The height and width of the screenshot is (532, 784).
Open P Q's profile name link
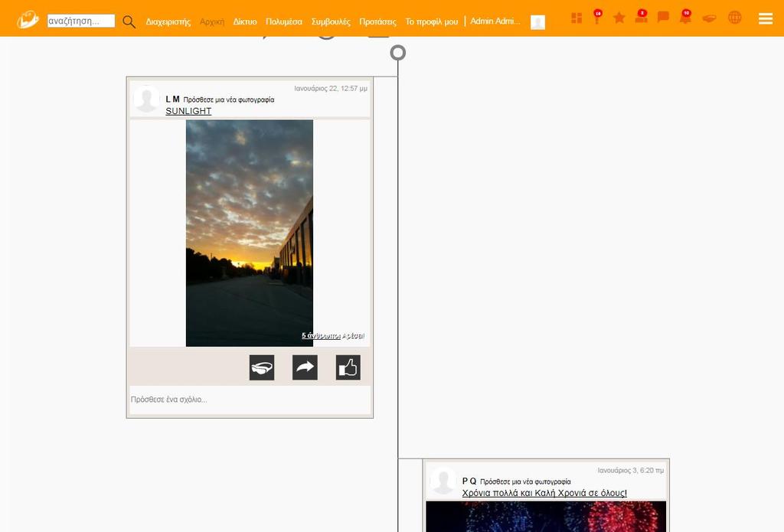pyautogui.click(x=469, y=481)
